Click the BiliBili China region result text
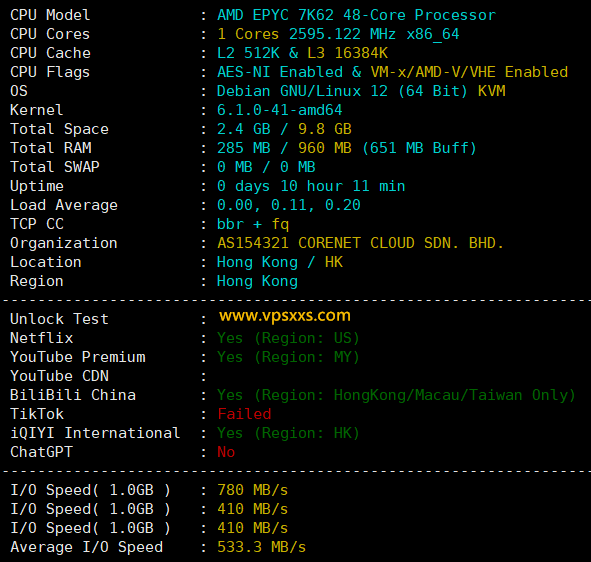The height and width of the screenshot is (562, 591). click(x=396, y=395)
